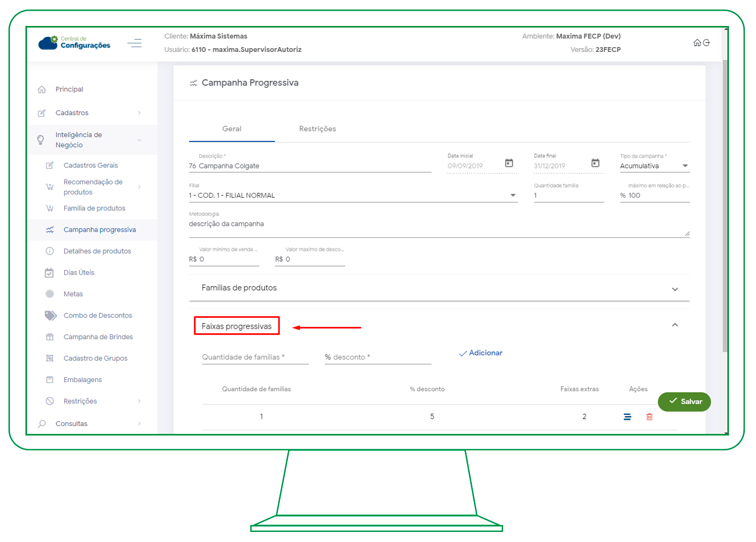The height and width of the screenshot is (542, 756).
Task: Click the Quantidade de famílias input field
Action: coord(254,357)
